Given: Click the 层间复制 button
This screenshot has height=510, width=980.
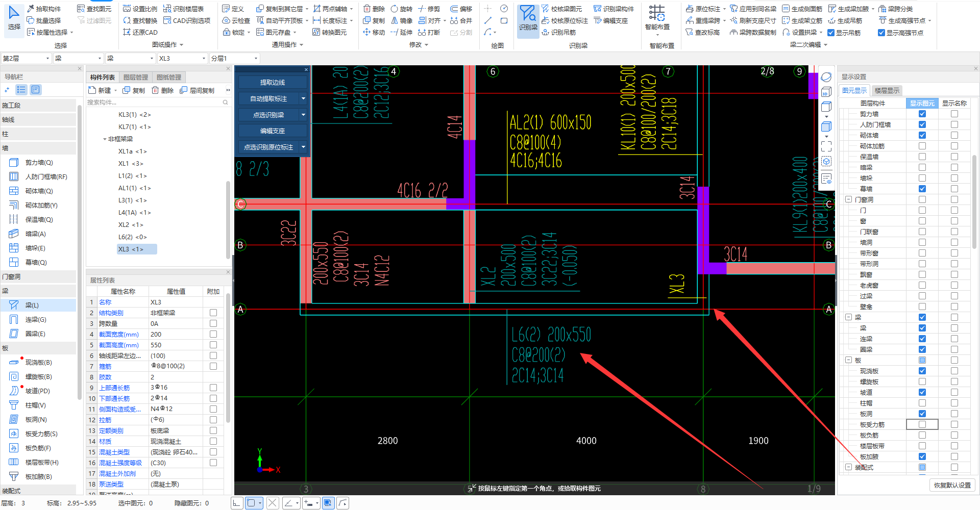Looking at the screenshot, I should 198,90.
